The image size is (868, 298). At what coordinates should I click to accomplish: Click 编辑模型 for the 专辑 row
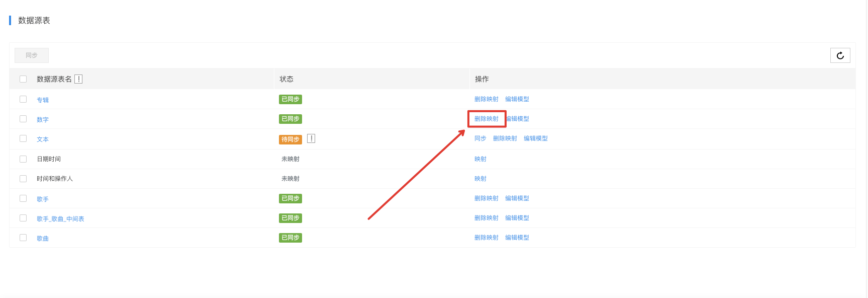coord(517,99)
